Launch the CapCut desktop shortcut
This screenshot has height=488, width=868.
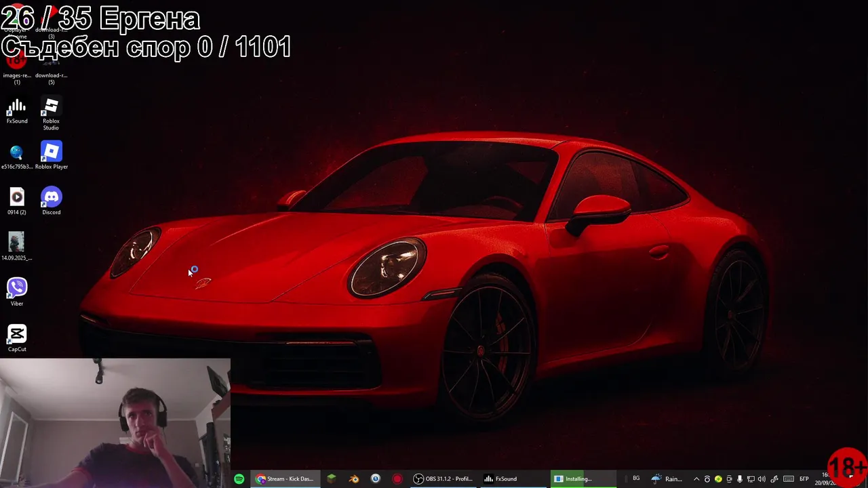coord(17,338)
